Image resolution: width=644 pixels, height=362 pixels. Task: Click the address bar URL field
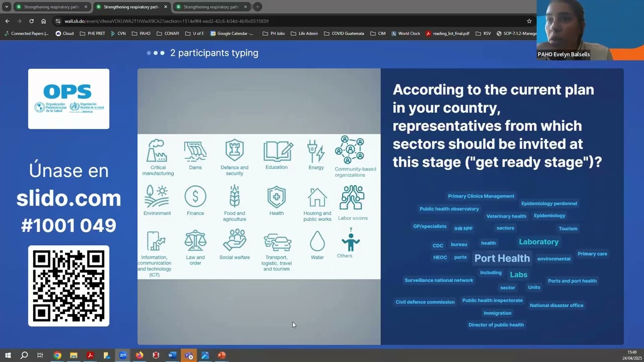click(292, 21)
